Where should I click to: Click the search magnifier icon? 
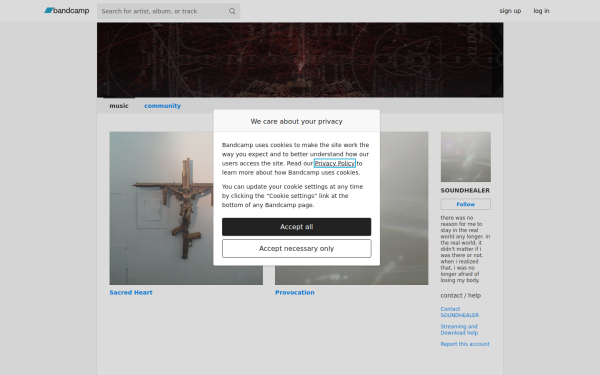[x=232, y=11]
